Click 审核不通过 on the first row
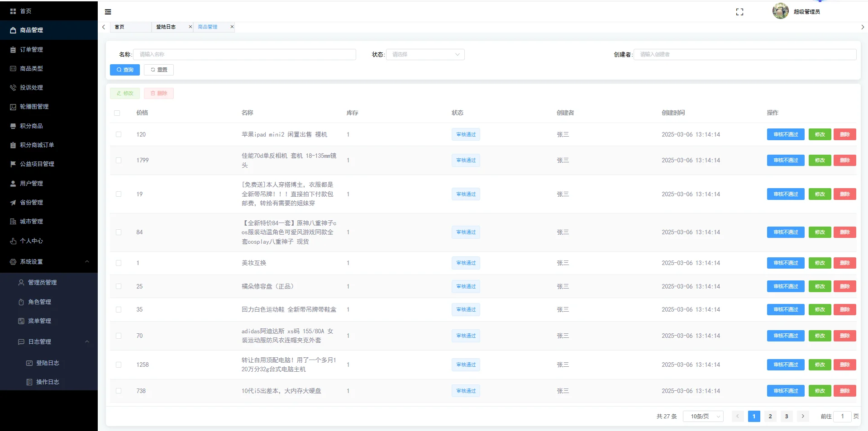 pyautogui.click(x=785, y=134)
